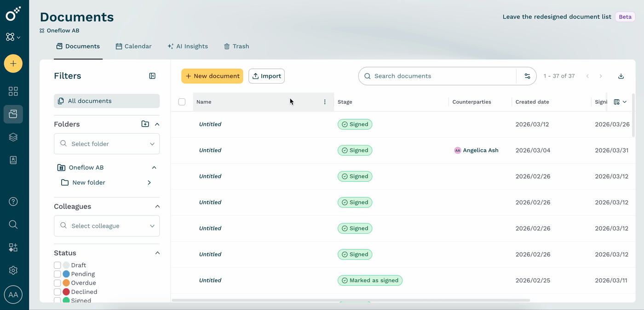Click the sidebar search magnifier icon
Image resolution: width=644 pixels, height=310 pixels.
coord(13,224)
